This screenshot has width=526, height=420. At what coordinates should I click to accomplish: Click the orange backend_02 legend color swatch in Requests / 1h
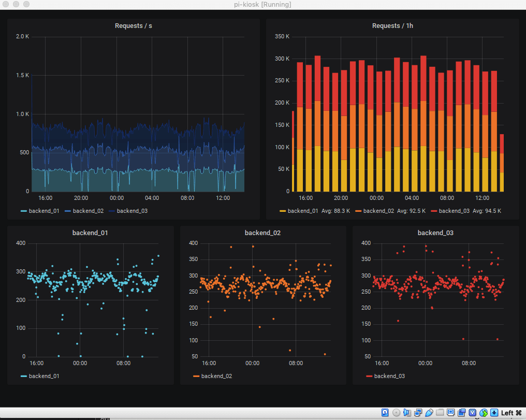pyautogui.click(x=358, y=211)
